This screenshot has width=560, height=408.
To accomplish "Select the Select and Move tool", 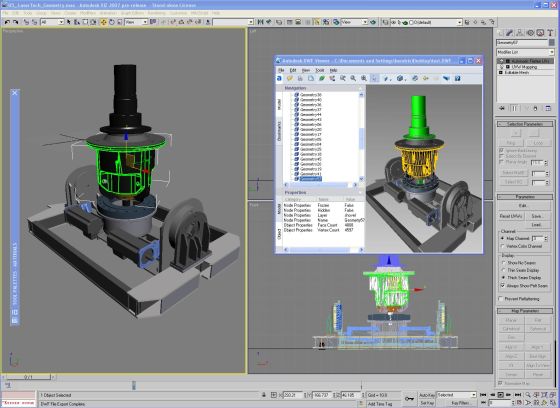I will point(103,22).
